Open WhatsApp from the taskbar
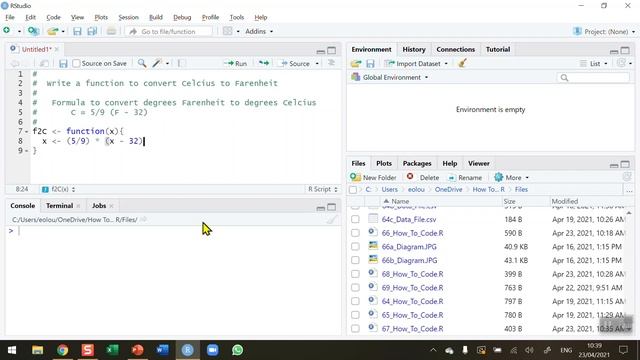Screen dimensions: 640x360 (x=237, y=350)
